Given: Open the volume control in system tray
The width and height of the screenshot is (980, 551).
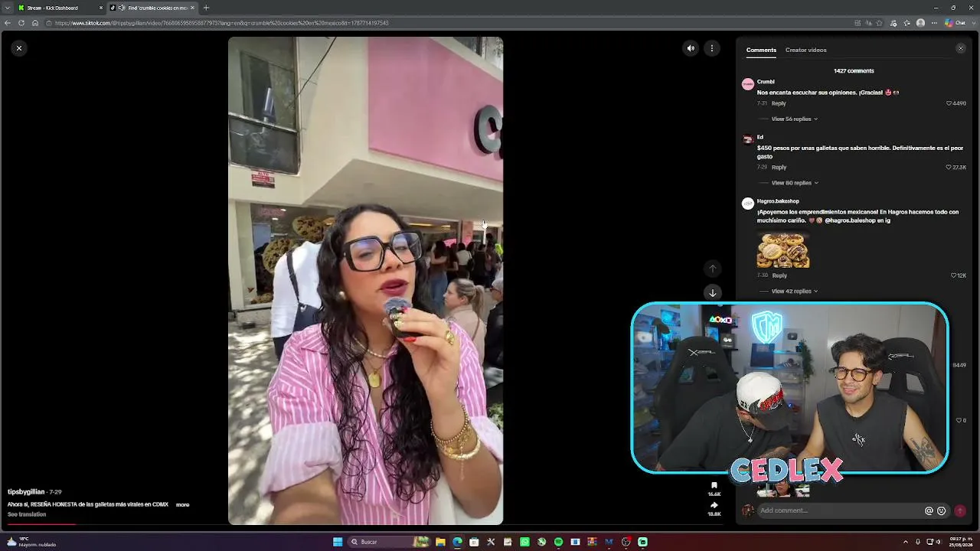Looking at the screenshot, I should [x=939, y=542].
